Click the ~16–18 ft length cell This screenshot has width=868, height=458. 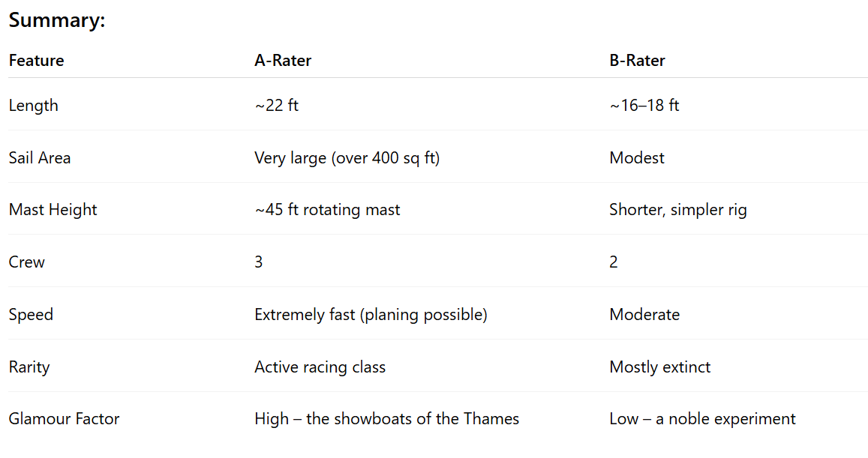point(644,106)
